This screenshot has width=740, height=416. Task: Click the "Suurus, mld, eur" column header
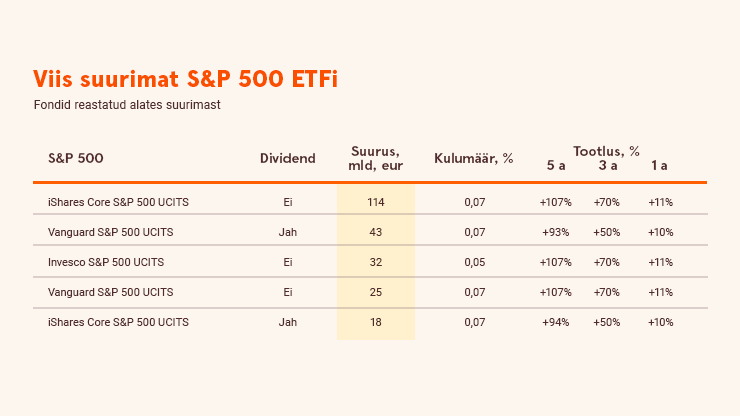(376, 158)
